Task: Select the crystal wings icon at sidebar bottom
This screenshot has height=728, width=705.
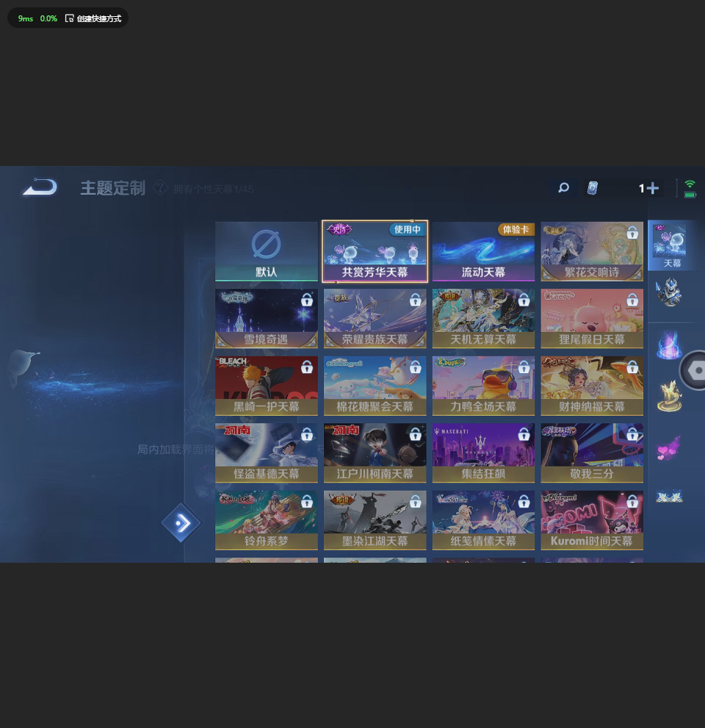Action: click(x=669, y=496)
